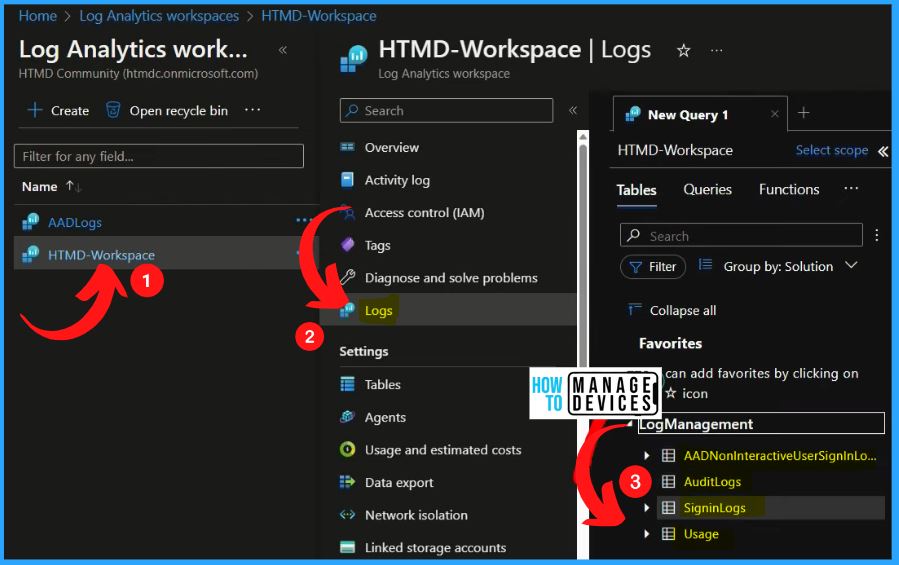Collapse the LogManagement group
The width and height of the screenshot is (899, 565).
click(630, 424)
